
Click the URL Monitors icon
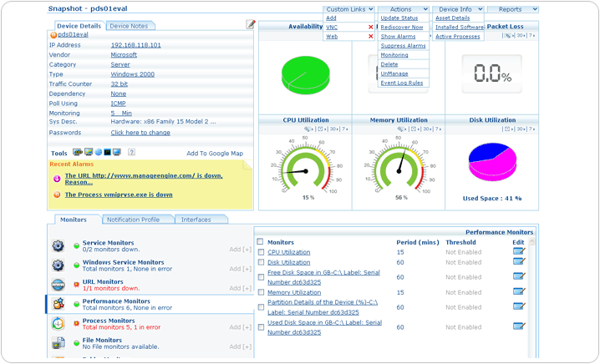click(x=58, y=286)
